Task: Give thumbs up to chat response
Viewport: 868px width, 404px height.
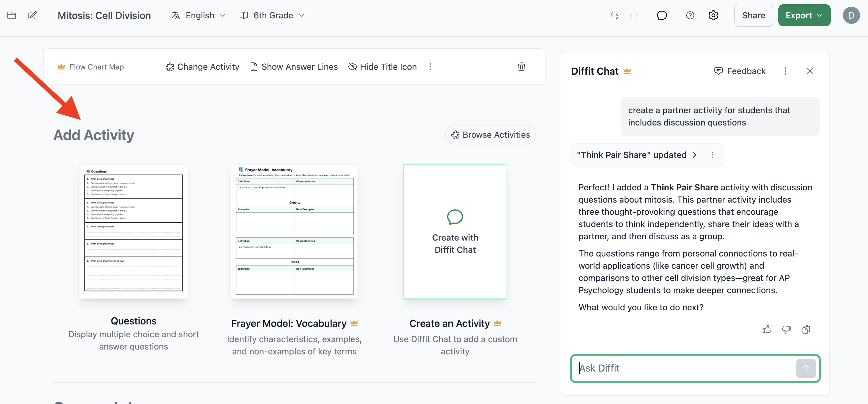Action: coord(767,329)
